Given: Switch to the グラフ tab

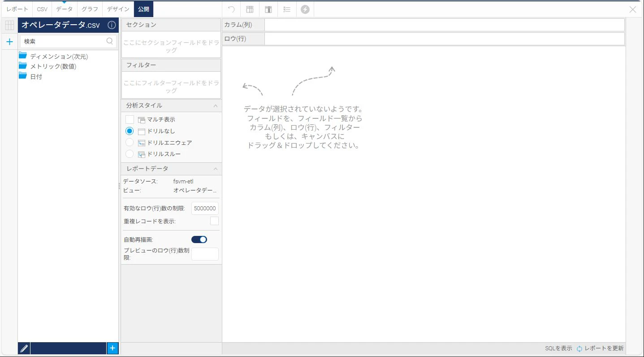Looking at the screenshot, I should pyautogui.click(x=90, y=9).
